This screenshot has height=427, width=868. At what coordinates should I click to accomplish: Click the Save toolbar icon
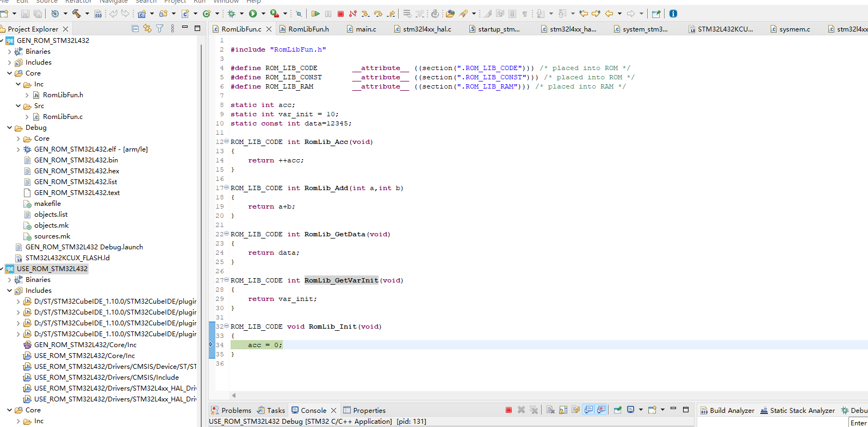[x=26, y=14]
